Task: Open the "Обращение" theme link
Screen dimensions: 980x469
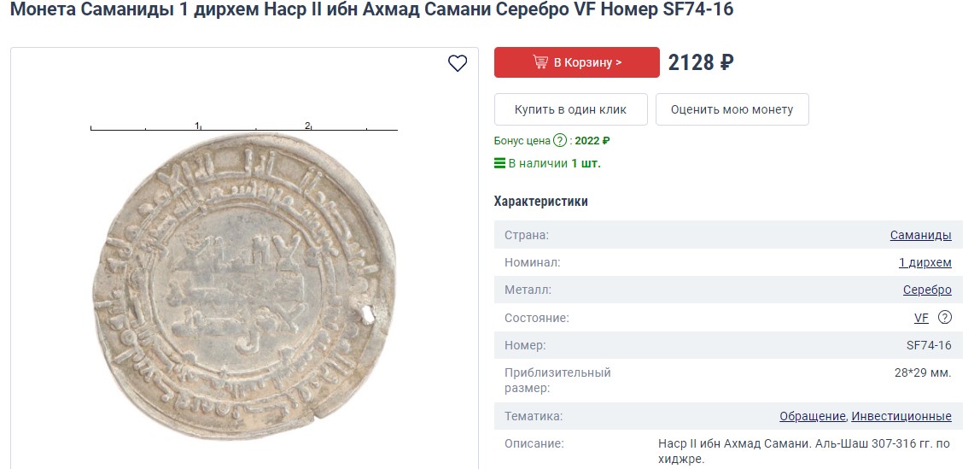Action: point(812,416)
